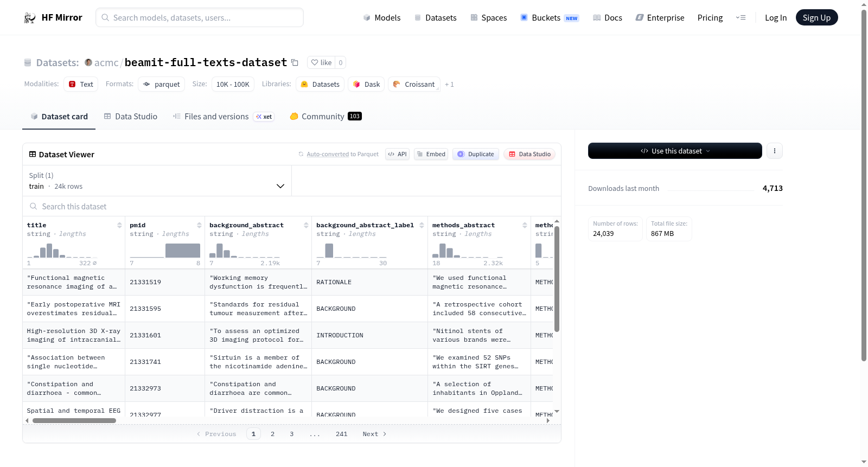Switch to Files and versions tab
Screen dimensions: 868x467
(x=224, y=117)
